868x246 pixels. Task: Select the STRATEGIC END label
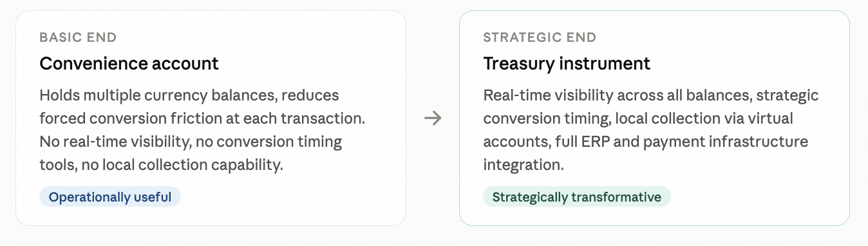540,37
